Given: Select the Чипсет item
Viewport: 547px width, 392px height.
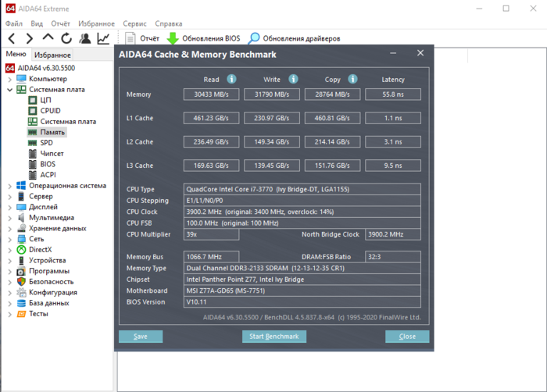Looking at the screenshot, I should (x=52, y=154).
